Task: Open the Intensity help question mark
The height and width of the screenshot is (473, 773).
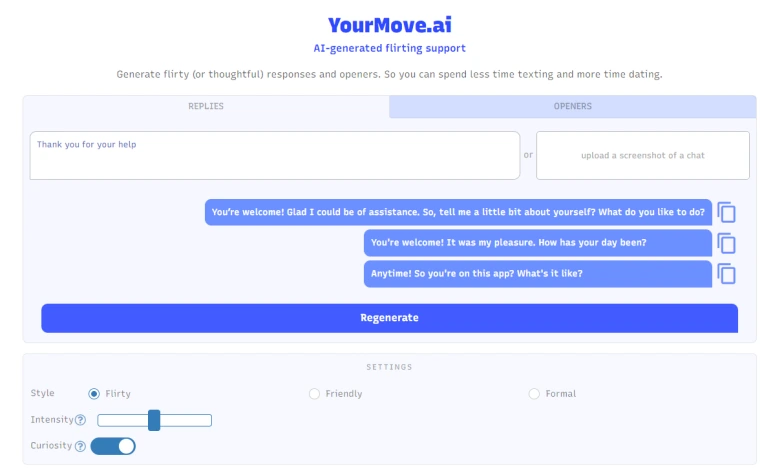Action: [x=80, y=420]
